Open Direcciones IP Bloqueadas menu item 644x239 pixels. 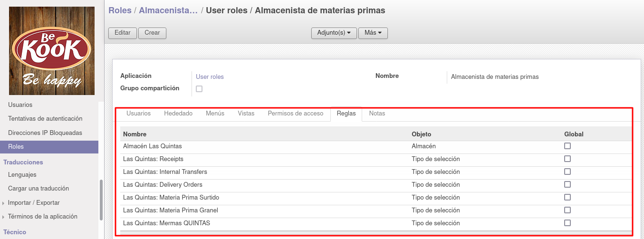[x=45, y=133]
